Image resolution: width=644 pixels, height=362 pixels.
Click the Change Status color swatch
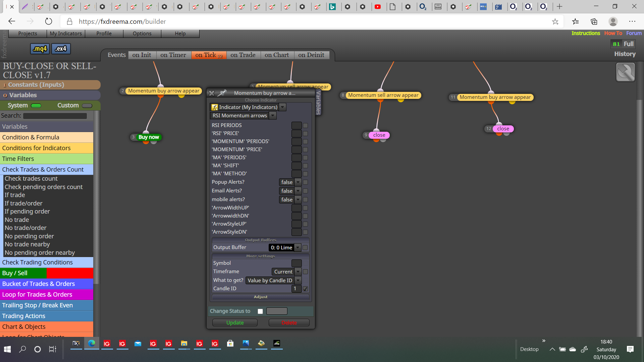point(277,311)
